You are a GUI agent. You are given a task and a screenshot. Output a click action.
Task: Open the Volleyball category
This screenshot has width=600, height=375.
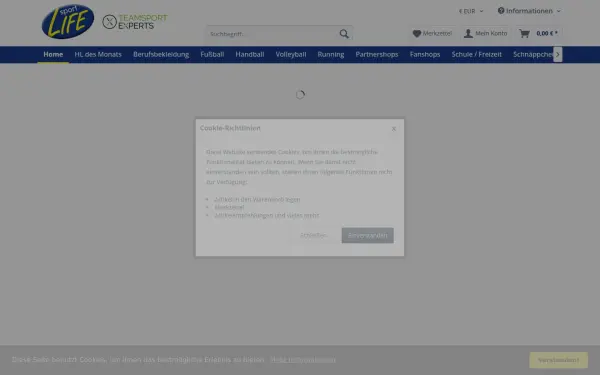click(x=291, y=54)
